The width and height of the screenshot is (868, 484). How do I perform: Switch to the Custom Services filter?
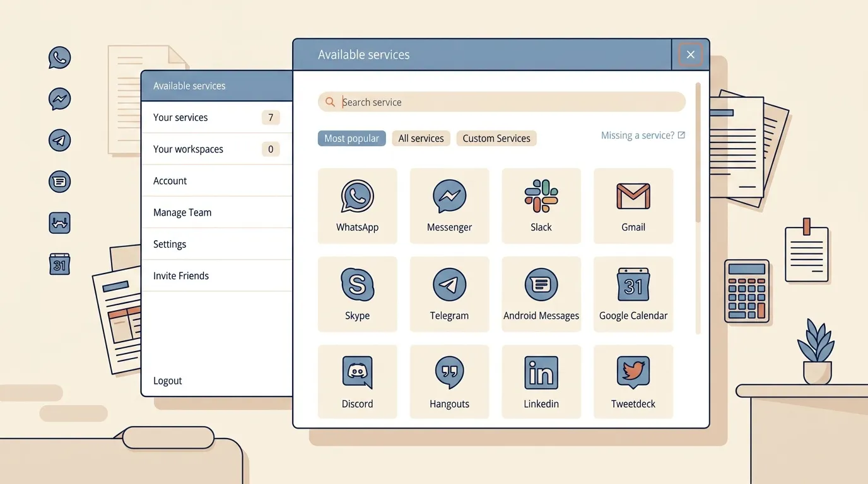tap(496, 139)
